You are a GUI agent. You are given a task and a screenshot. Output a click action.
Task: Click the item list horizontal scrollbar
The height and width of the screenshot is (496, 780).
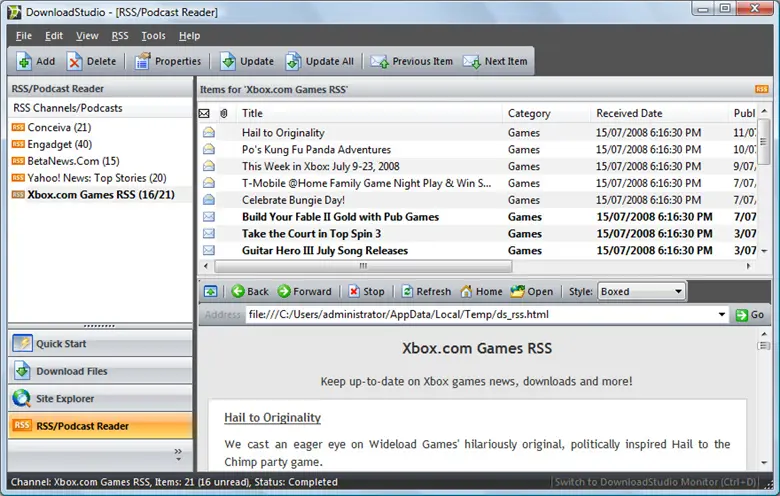click(x=480, y=267)
